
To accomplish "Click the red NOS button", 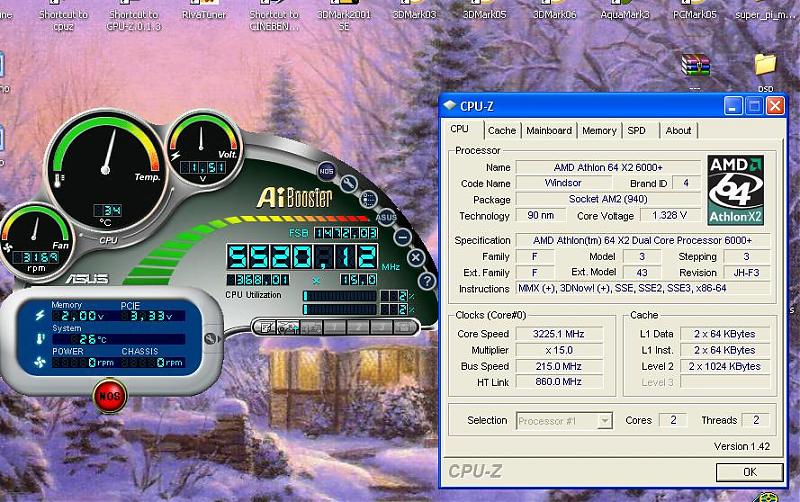I will 110,396.
